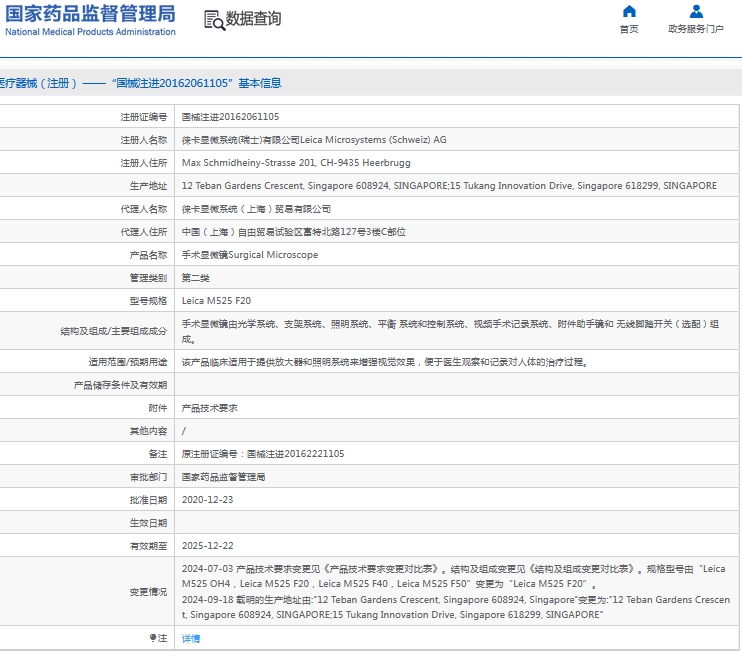Viewport: 742px width, 658px height.
Task: Click the 产品储存条件及有效期 row label
Action: tap(120, 385)
